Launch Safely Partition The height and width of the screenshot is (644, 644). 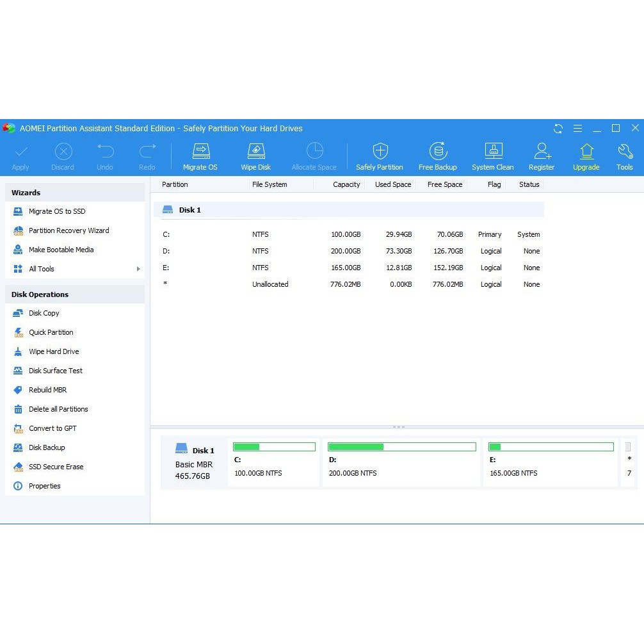[380, 155]
